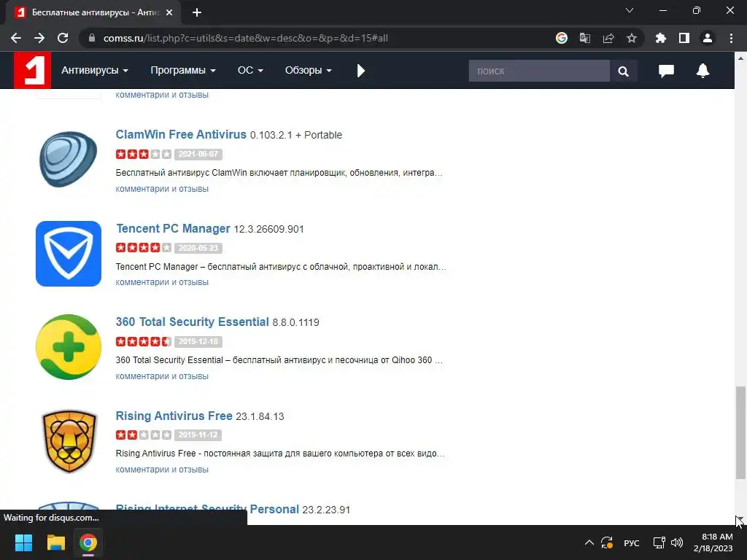The height and width of the screenshot is (560, 747).
Task: Click Chrome icon in taskbar
Action: (88, 542)
